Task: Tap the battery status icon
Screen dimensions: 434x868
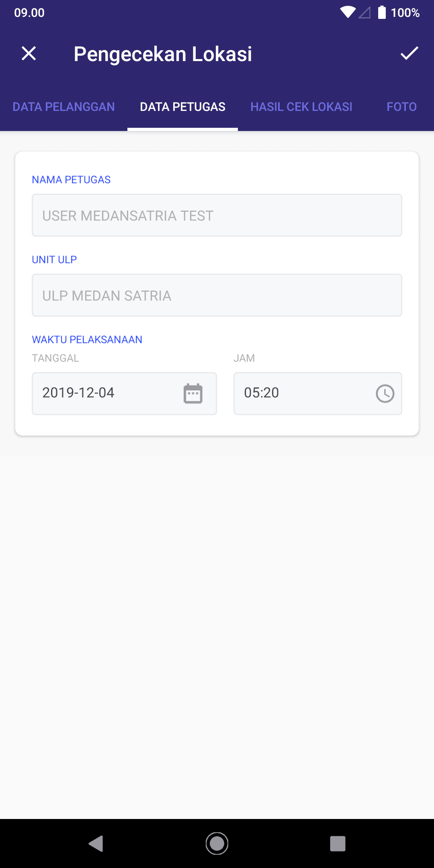Action: [382, 12]
